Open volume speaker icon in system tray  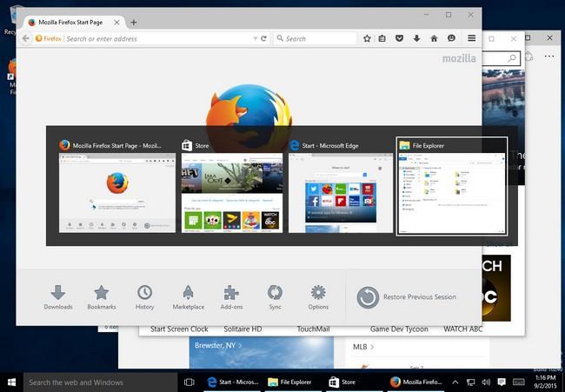click(486, 382)
